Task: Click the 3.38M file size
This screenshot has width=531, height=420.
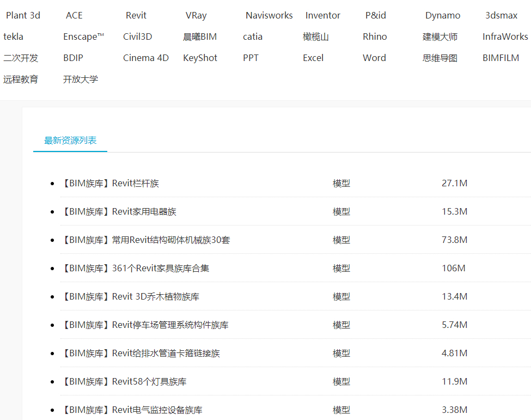Action: (x=454, y=410)
